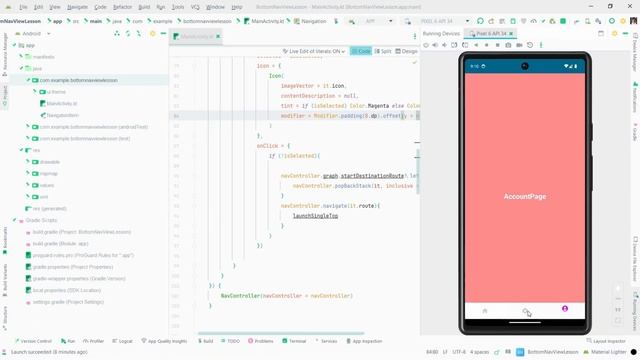This screenshot has width=640, height=360.
Task: Collapse the java folder
Action: (21, 69)
